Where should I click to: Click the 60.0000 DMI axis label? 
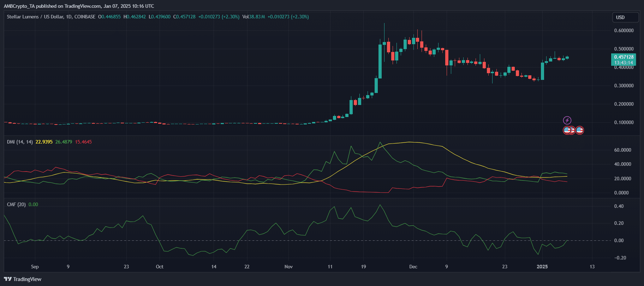[x=622, y=150]
